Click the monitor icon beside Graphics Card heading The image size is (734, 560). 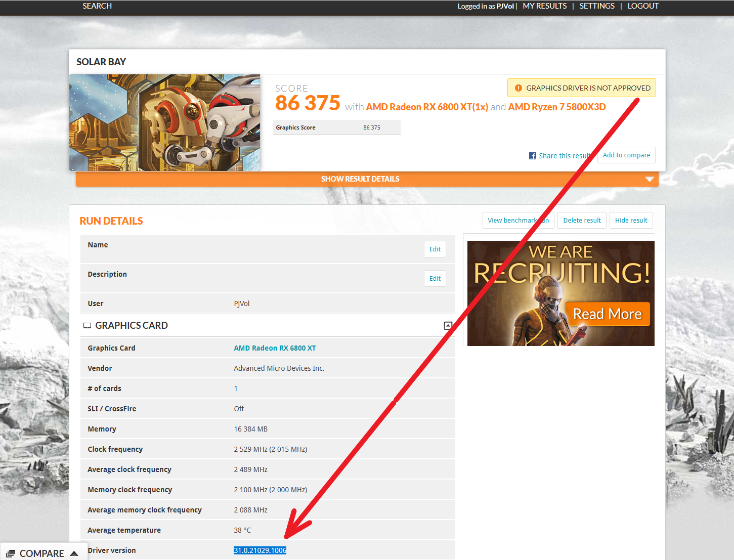click(x=88, y=326)
